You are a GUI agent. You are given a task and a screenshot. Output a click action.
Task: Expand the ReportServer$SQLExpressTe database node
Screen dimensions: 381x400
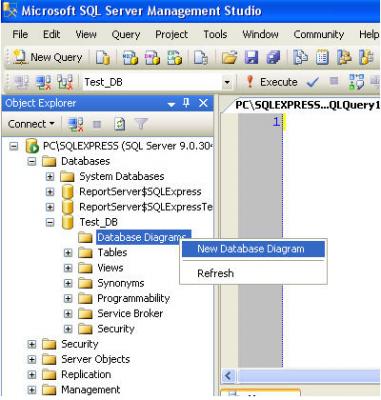[50, 207]
